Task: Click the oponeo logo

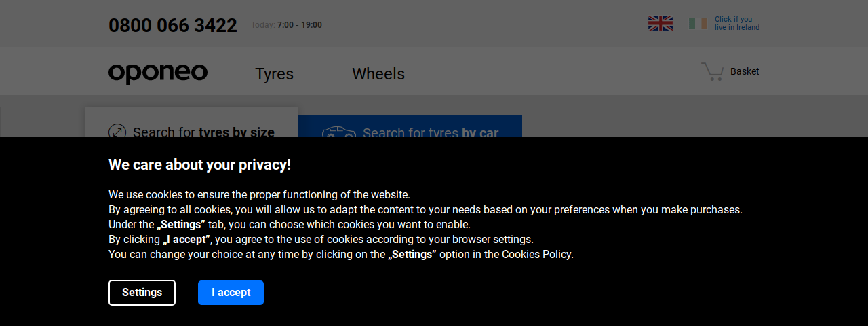Action: click(x=158, y=73)
